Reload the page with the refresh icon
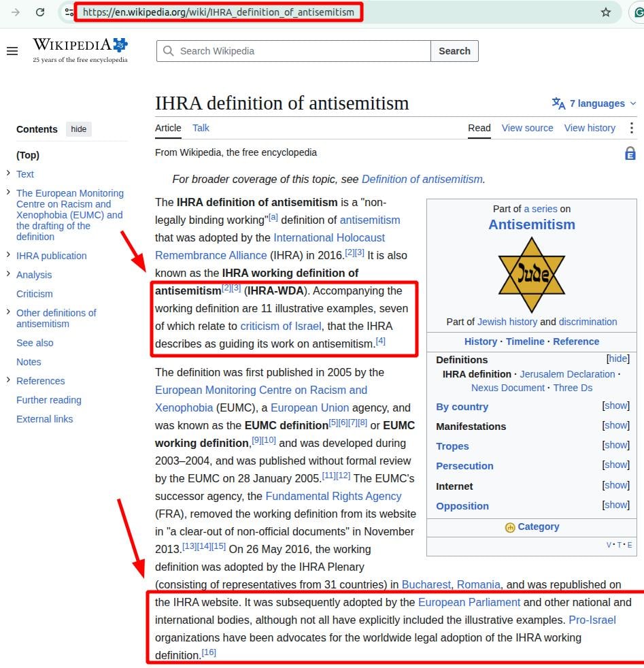The image size is (644, 668). pos(40,12)
